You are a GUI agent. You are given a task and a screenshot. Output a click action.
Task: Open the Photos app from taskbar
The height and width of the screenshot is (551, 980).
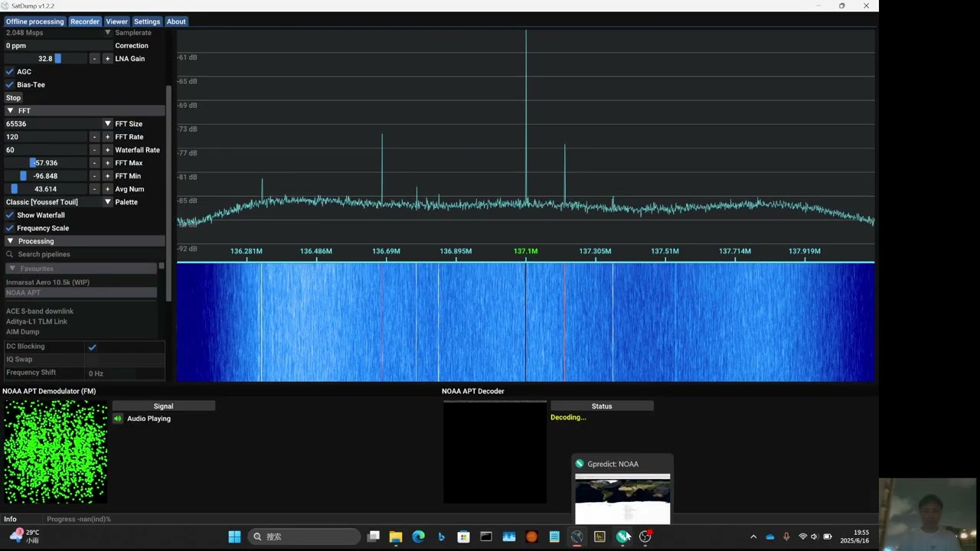(509, 536)
